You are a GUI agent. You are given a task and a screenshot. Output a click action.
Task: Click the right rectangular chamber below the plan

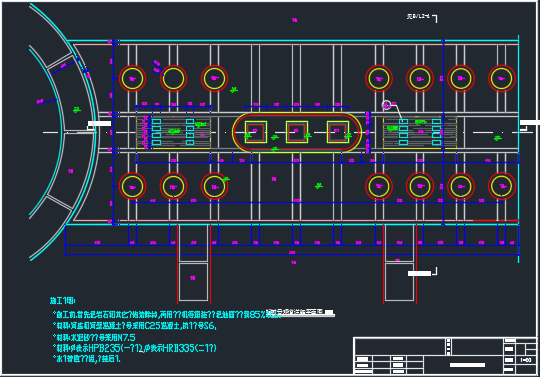[x=399, y=282]
